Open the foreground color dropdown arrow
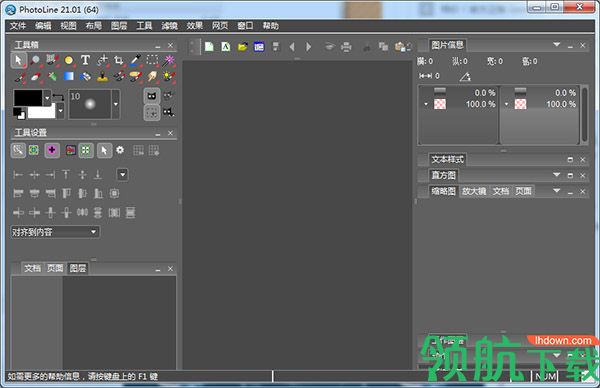600x388 pixels. click(x=47, y=98)
